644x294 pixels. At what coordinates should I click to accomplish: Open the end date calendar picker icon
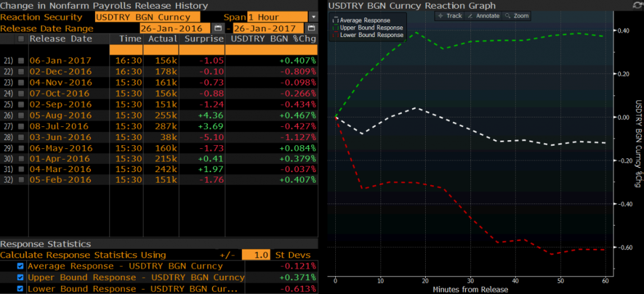click(311, 28)
